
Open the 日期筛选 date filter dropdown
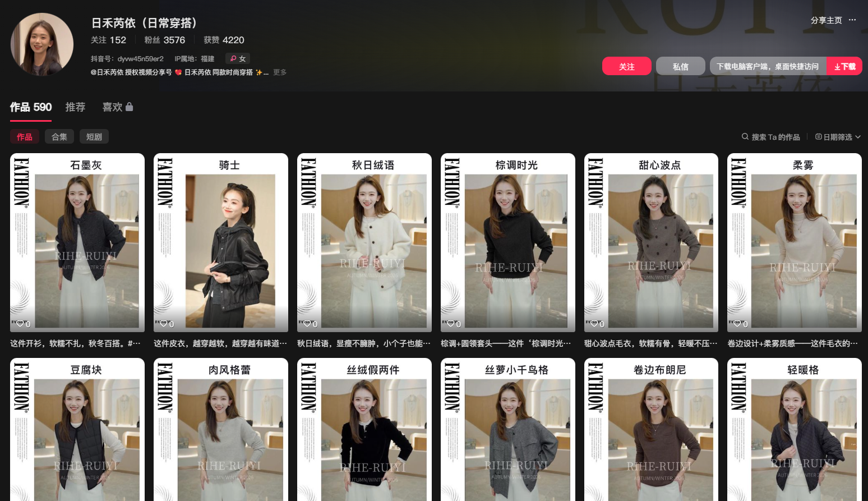(x=838, y=137)
